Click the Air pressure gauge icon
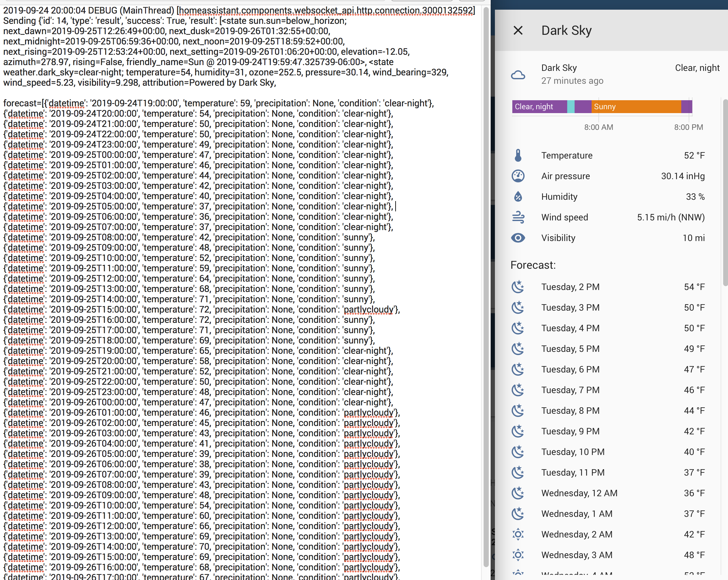 518,176
